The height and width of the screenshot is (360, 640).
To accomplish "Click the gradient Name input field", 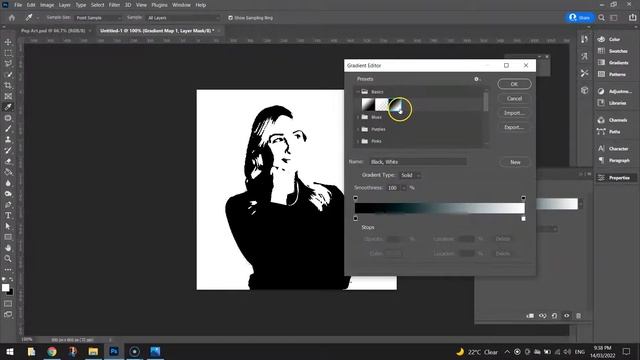I will click(418, 162).
